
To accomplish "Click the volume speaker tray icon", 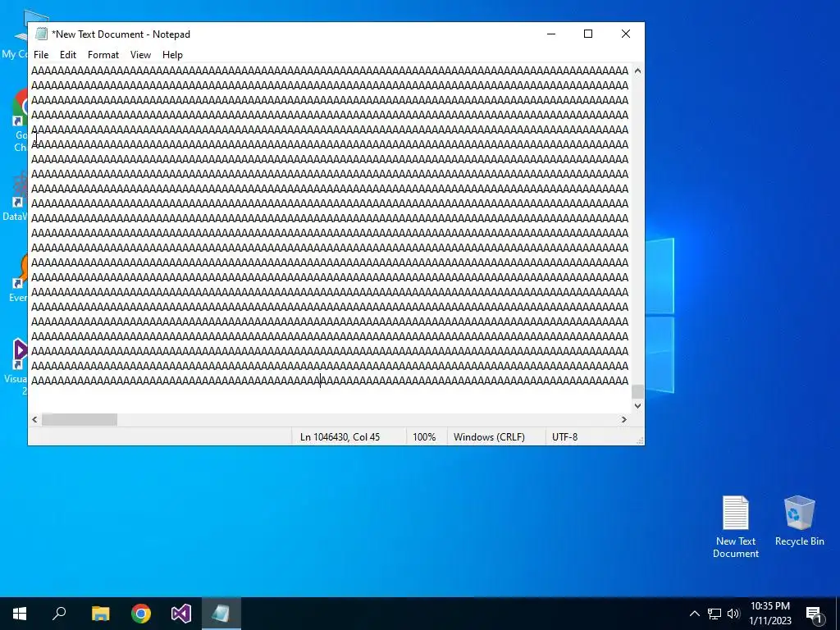I will click(733, 614).
